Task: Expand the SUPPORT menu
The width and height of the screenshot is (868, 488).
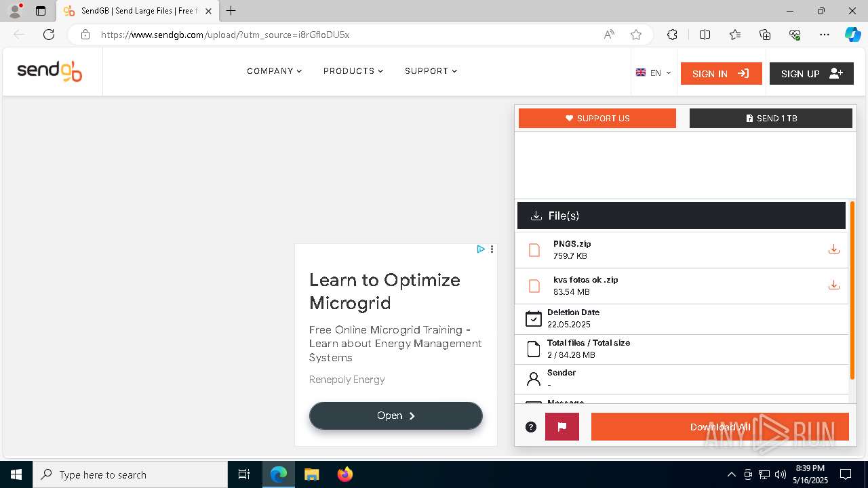Action: pyautogui.click(x=431, y=71)
